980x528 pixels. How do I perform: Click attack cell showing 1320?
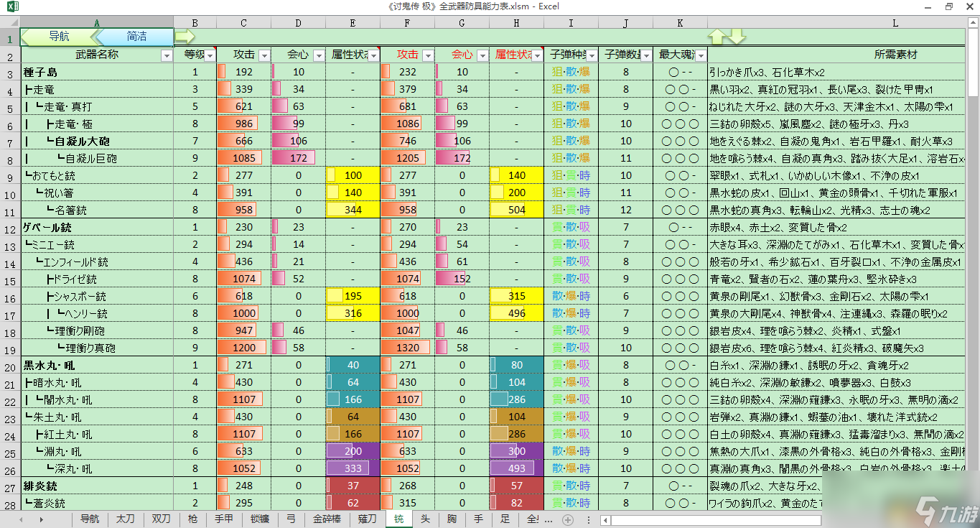click(407, 348)
